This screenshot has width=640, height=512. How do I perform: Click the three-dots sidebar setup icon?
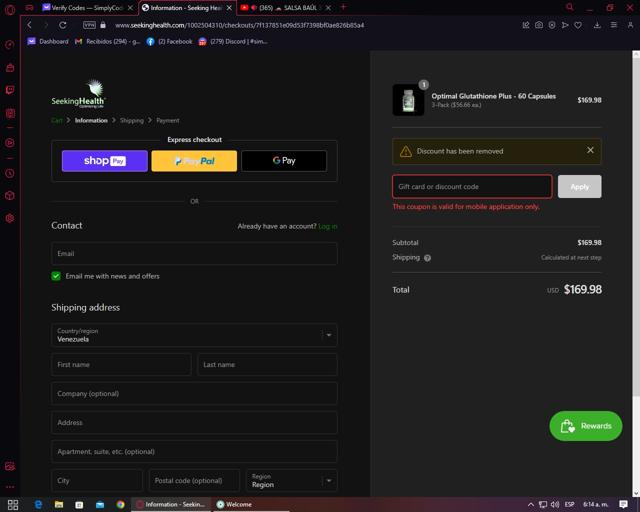[x=10, y=487]
